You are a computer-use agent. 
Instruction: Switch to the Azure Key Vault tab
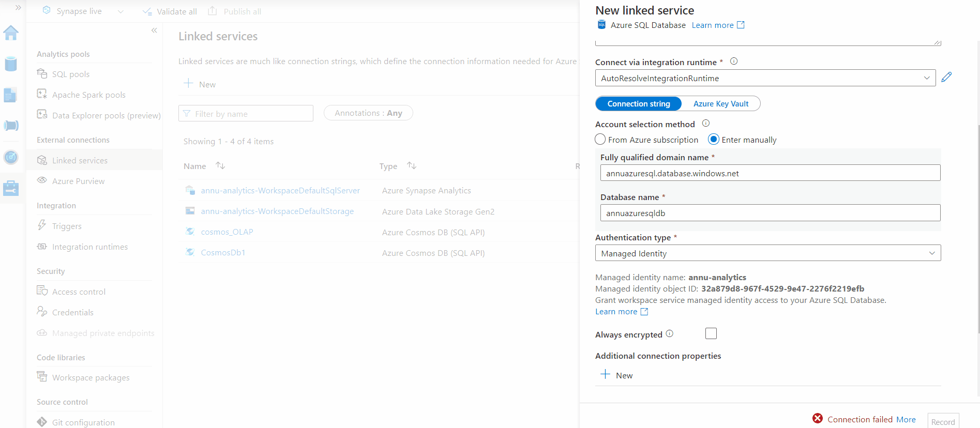click(721, 104)
